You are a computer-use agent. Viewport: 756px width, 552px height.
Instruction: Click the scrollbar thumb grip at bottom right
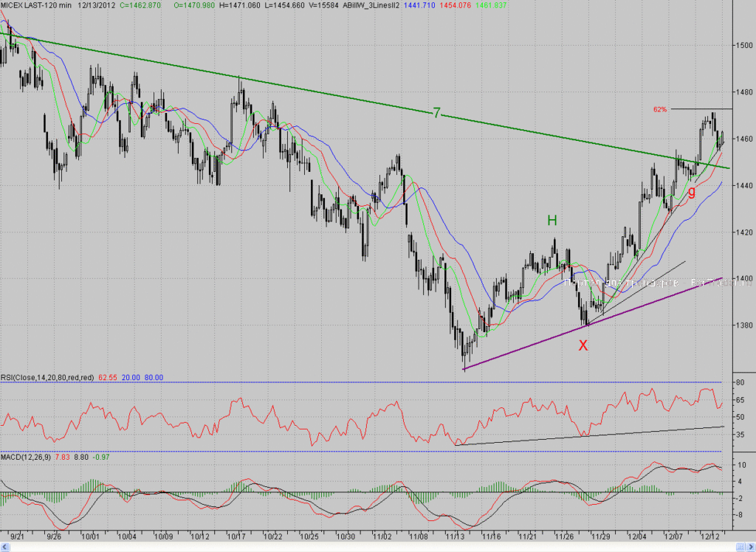[740, 547]
